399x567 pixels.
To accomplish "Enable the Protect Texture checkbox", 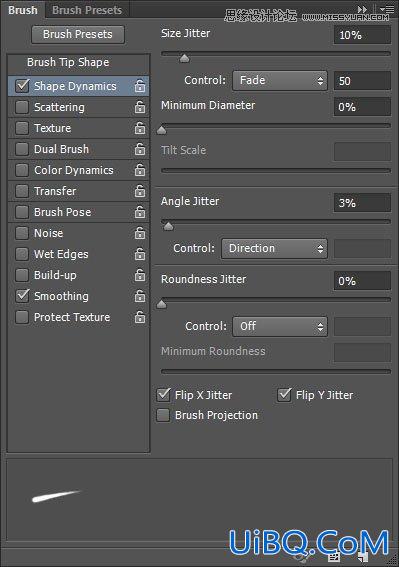I will tap(22, 317).
